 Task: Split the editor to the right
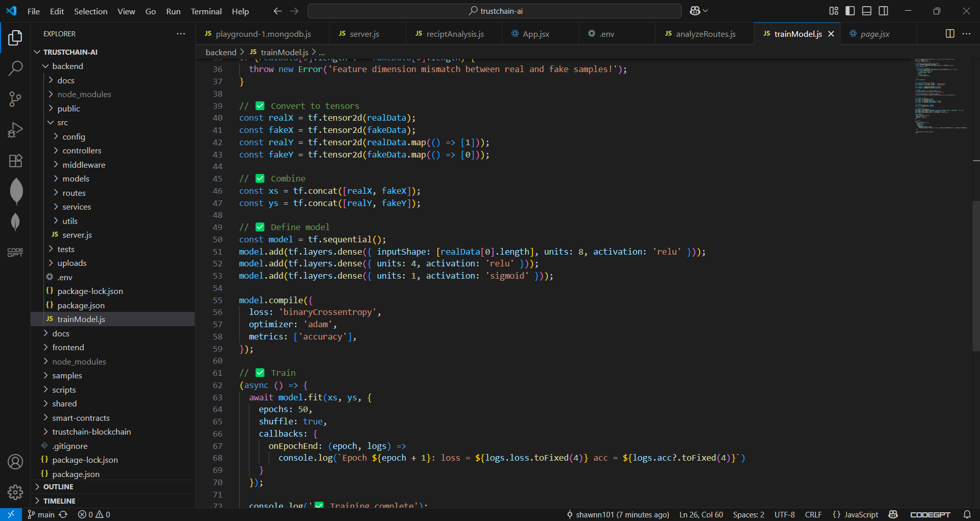(x=950, y=34)
